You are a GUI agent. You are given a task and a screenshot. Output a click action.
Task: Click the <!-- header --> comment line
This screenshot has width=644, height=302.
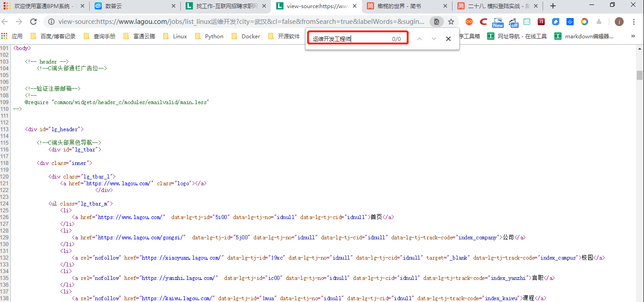click(47, 62)
